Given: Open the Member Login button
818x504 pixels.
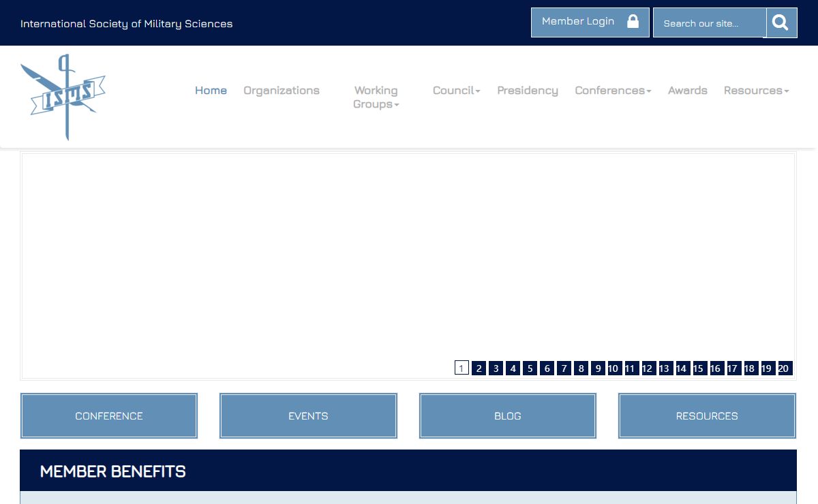Looking at the screenshot, I should [x=590, y=22].
